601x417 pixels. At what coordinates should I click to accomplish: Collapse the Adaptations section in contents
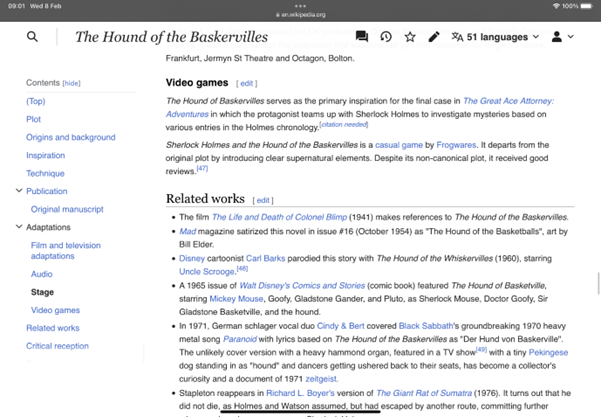[x=19, y=227]
